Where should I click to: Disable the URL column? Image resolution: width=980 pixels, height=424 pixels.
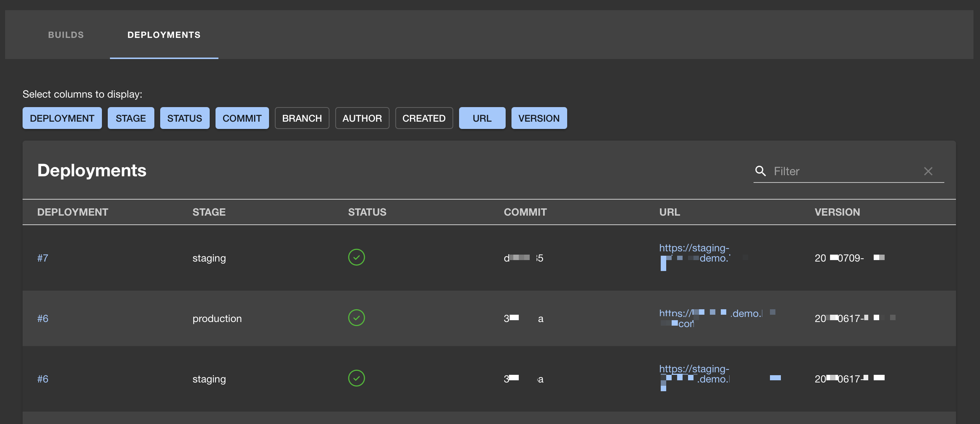click(x=482, y=118)
